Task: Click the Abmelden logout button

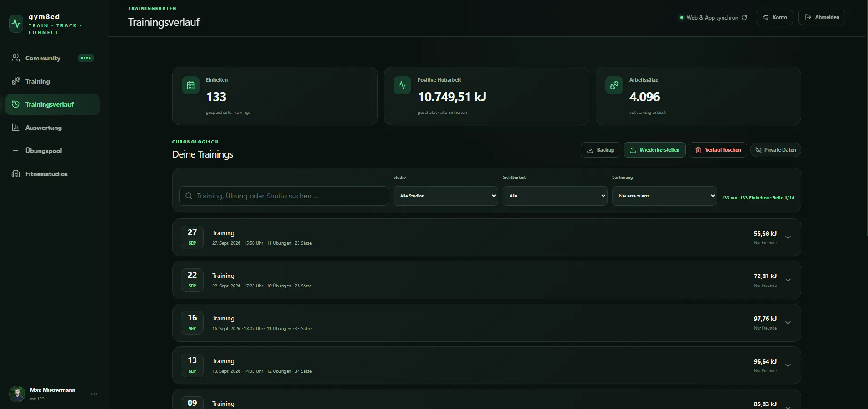Action: 822,17
